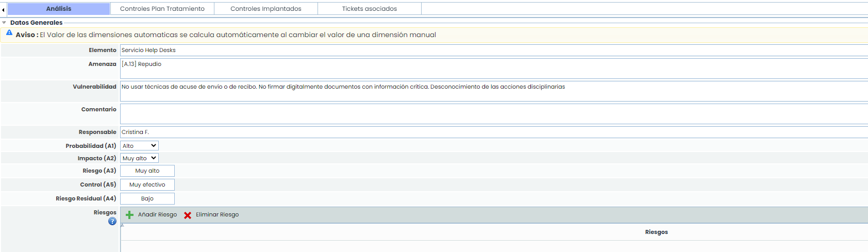Open the blue question mark help icon
Viewport: 868px width, 252px height.
pyautogui.click(x=112, y=222)
